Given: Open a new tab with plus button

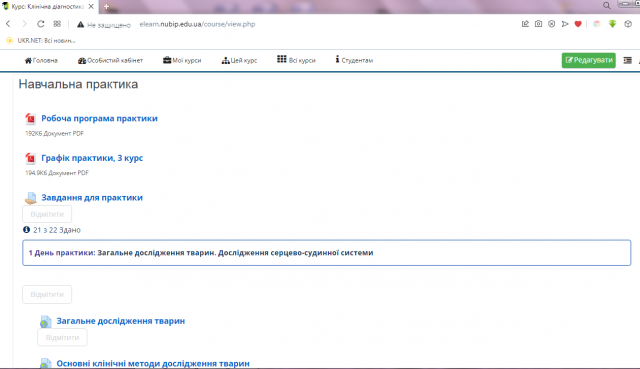Looking at the screenshot, I should point(106,7).
